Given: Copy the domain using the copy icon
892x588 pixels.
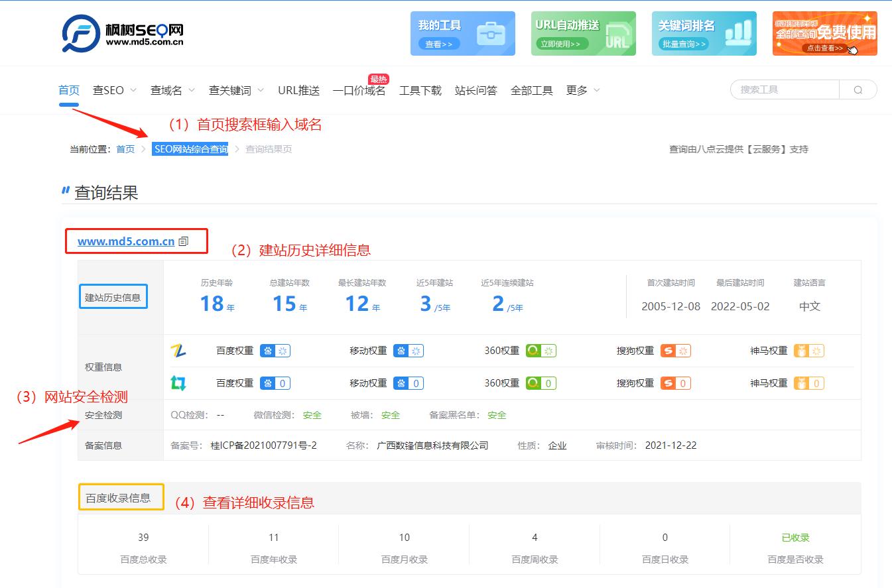Looking at the screenshot, I should [x=182, y=241].
